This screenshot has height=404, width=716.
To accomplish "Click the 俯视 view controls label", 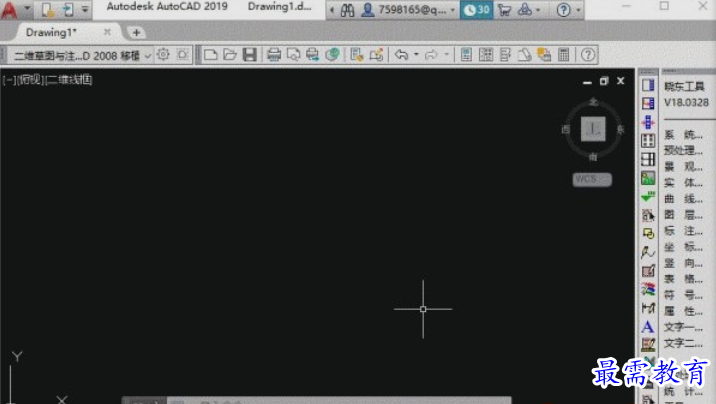I will coord(31,80).
